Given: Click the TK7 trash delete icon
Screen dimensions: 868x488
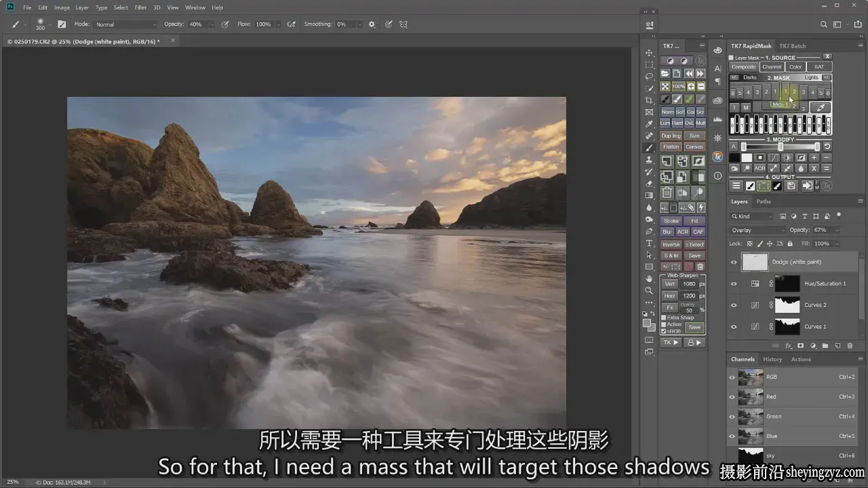Looking at the screenshot, I should [x=667, y=192].
